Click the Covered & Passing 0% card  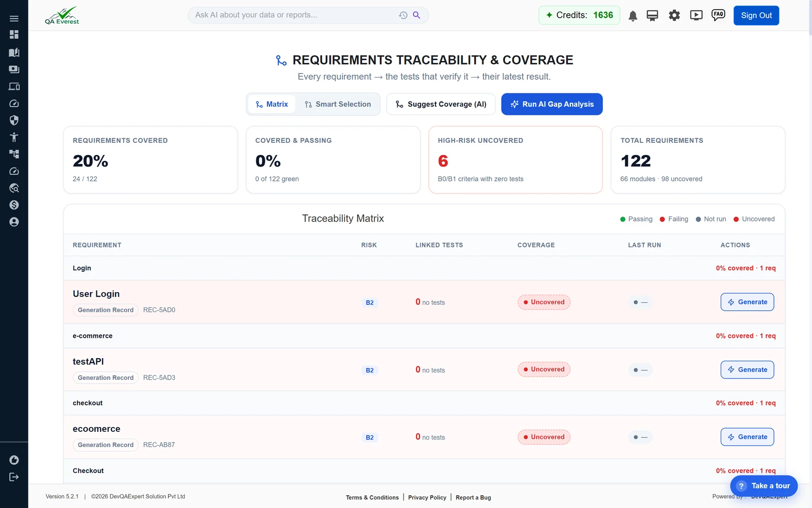tap(333, 160)
